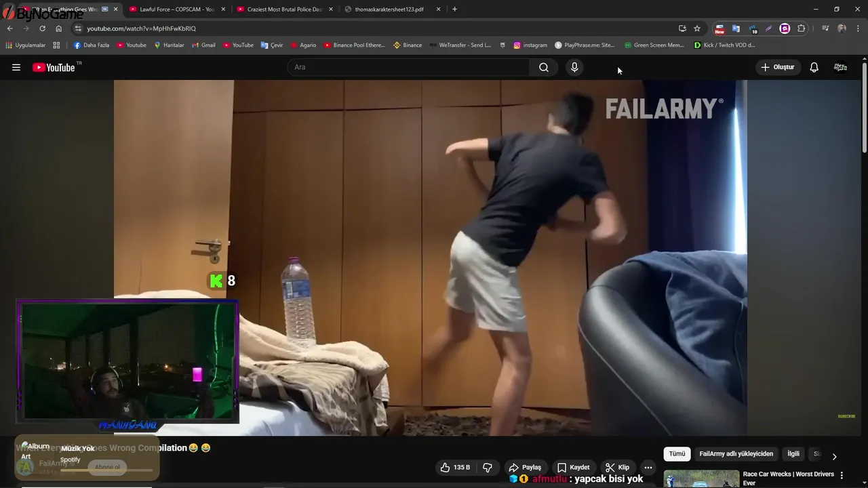Open Binance Pool Ethere... bookmark
This screenshot has height=488, width=868.
click(353, 45)
